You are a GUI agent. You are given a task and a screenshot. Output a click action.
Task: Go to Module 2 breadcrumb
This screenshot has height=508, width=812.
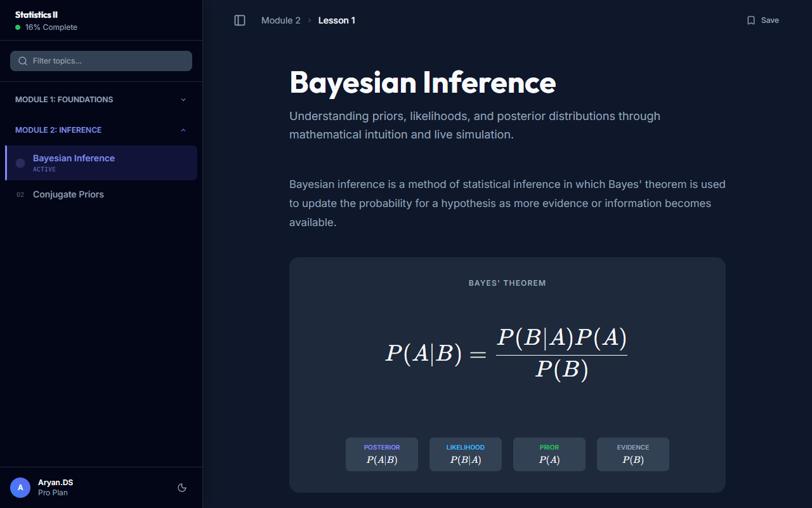click(x=281, y=20)
